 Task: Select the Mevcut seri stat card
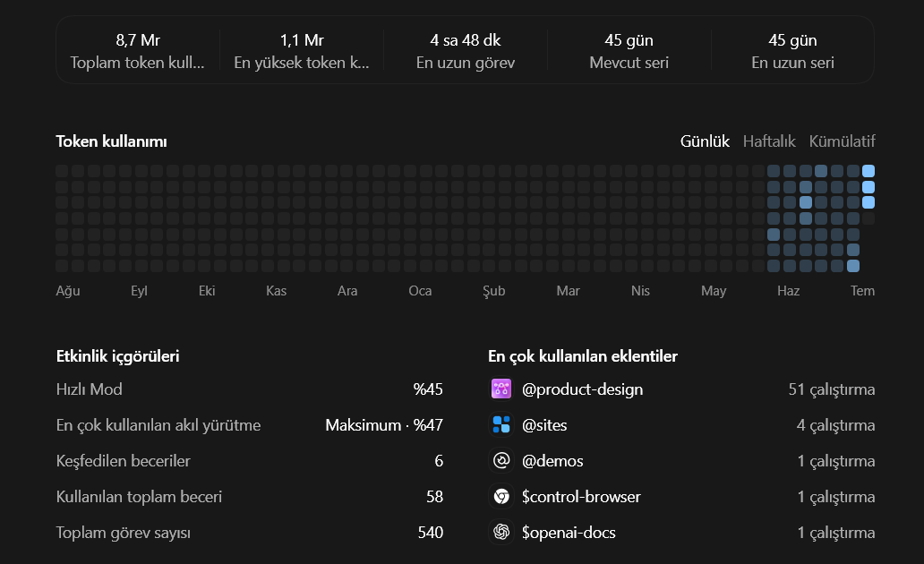pyautogui.click(x=629, y=51)
